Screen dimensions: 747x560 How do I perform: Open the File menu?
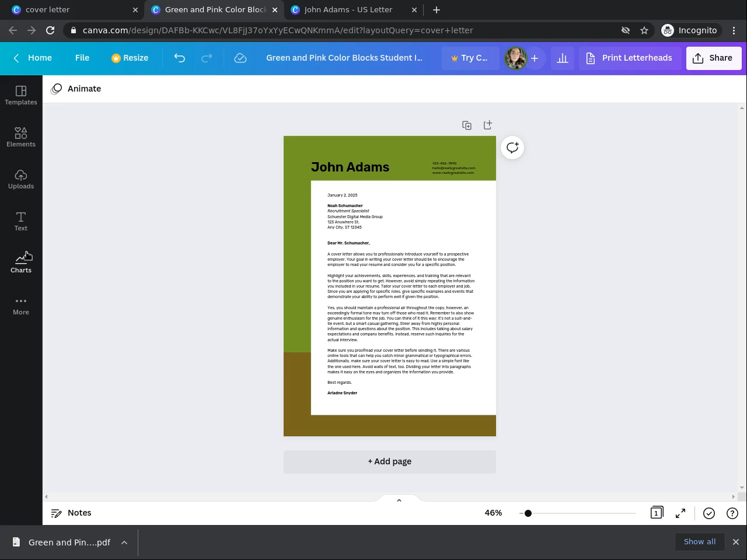click(82, 58)
